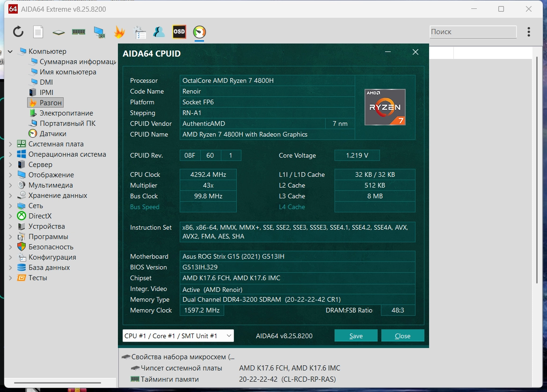Screen dimensions: 547x392
Task: Collapse the Компьютер tree node
Action: pyautogui.click(x=11, y=51)
